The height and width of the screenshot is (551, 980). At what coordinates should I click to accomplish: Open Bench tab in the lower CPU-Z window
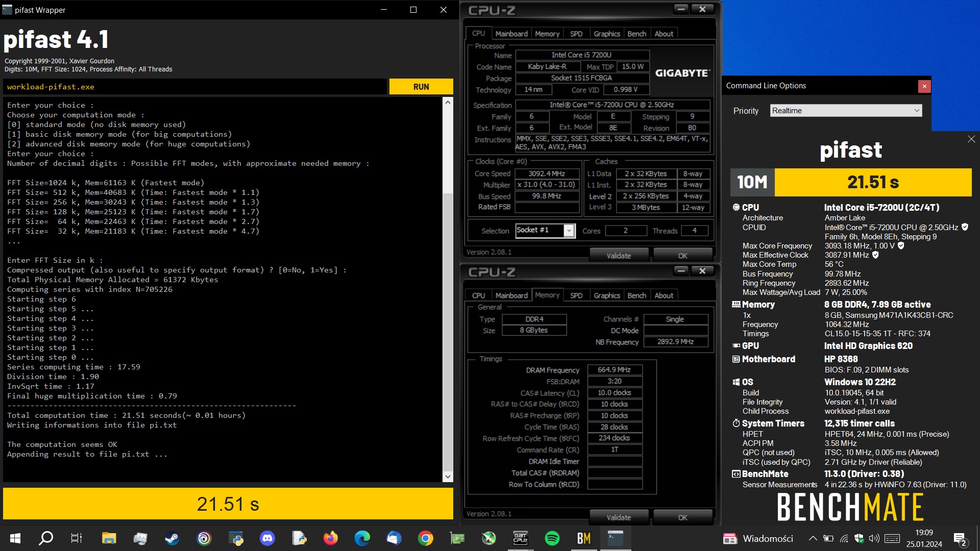point(636,295)
